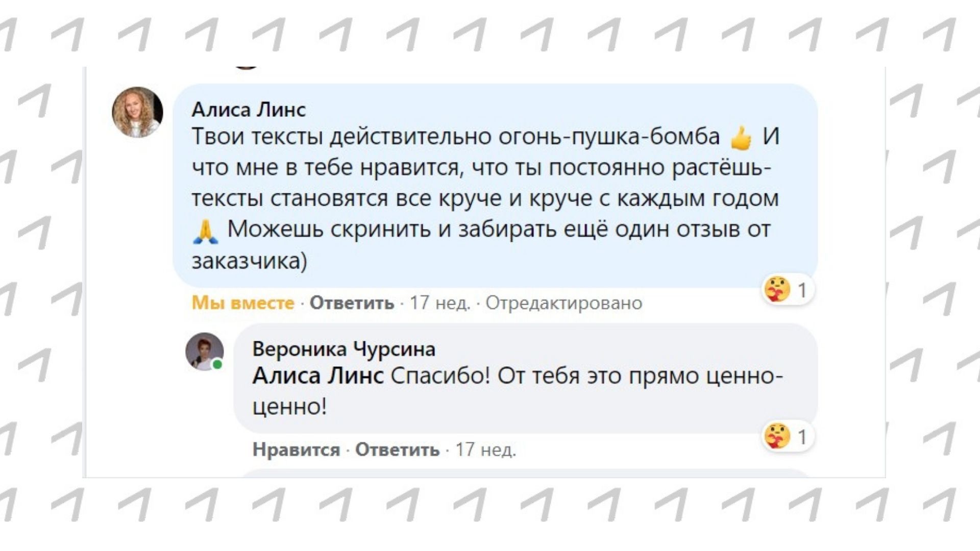This screenshot has height=551, width=980.
Task: Show edit history via "Отредактировано"
Action: click(563, 303)
